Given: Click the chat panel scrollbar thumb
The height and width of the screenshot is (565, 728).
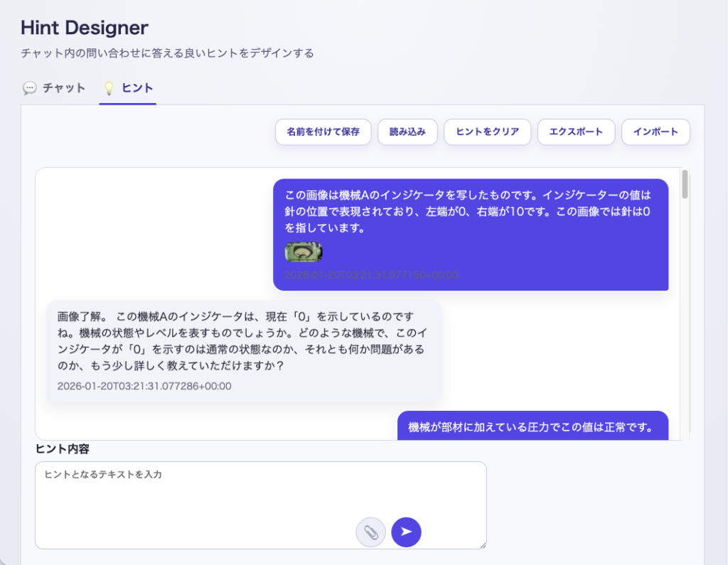Looking at the screenshot, I should pos(685,184).
